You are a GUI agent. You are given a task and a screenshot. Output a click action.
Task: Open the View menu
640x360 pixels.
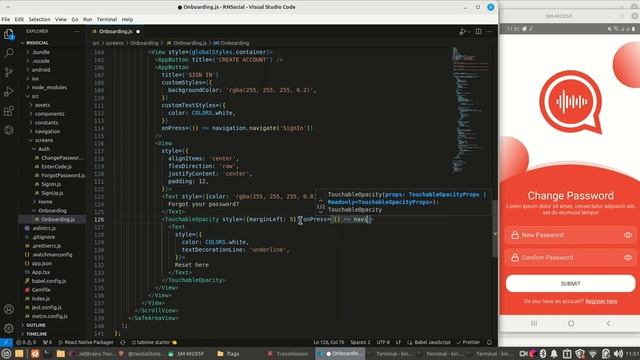point(61,19)
